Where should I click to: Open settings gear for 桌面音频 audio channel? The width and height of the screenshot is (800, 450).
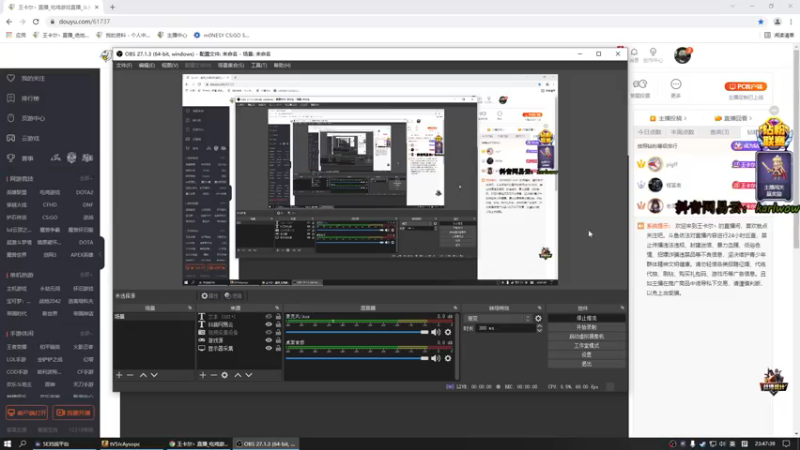(x=448, y=358)
